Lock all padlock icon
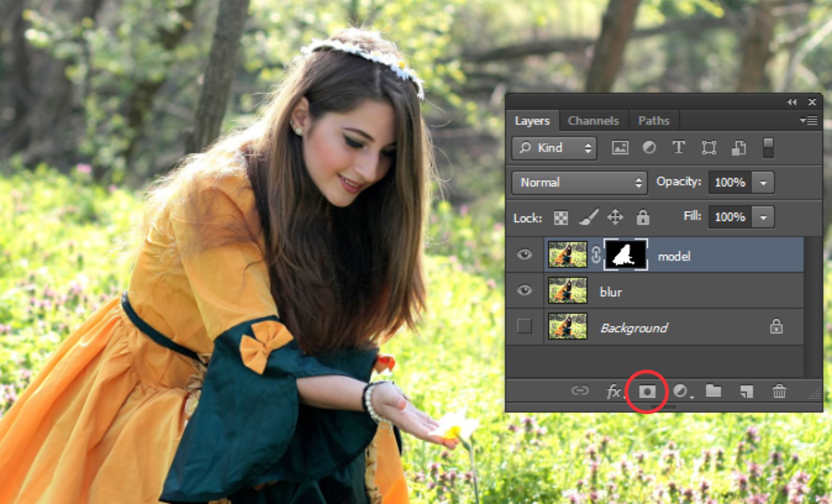 point(643,217)
